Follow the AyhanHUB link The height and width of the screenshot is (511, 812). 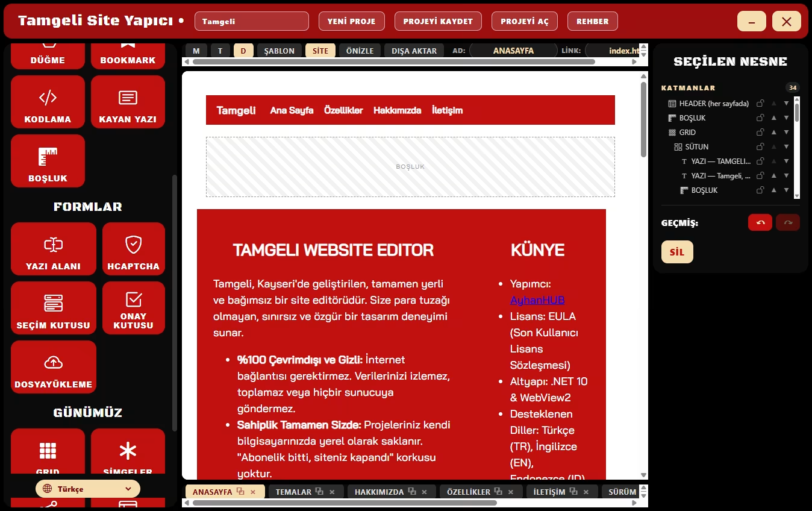537,299
